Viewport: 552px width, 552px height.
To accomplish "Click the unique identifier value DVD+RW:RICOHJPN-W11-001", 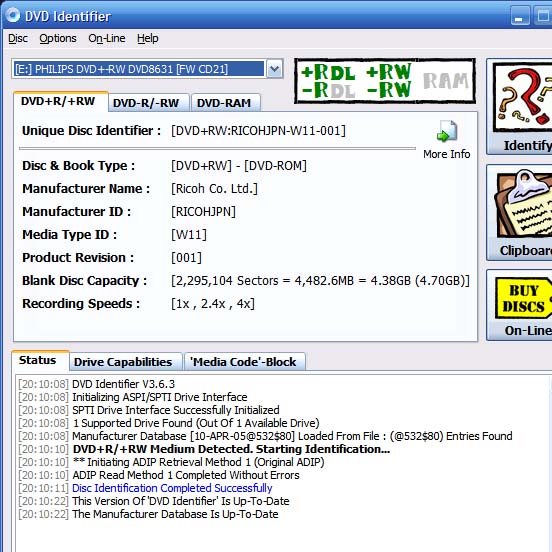I will (x=258, y=131).
